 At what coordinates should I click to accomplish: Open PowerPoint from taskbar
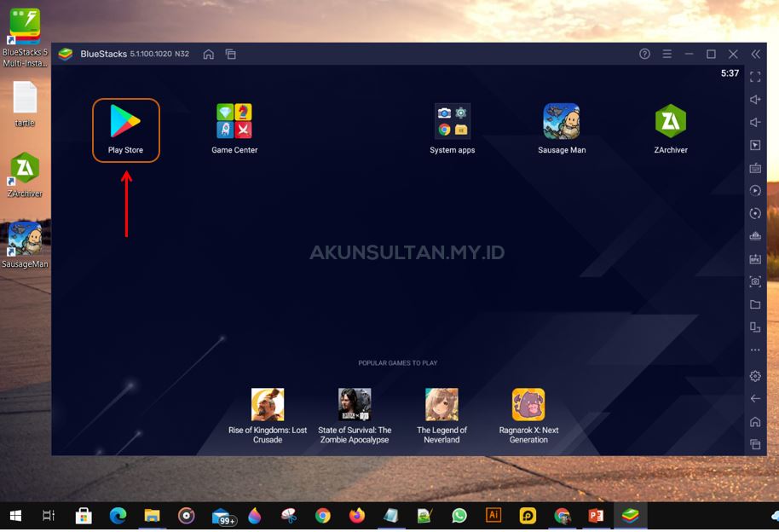pyautogui.click(x=596, y=516)
